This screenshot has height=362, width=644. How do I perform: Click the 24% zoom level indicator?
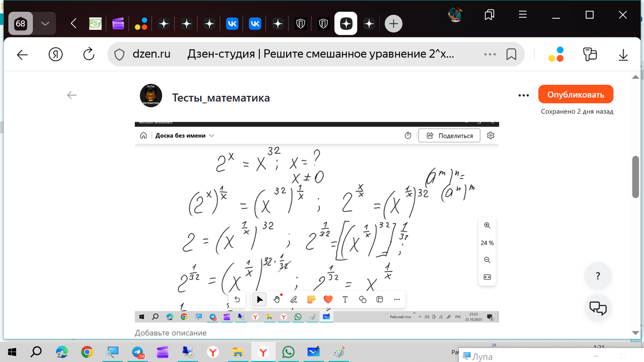pyautogui.click(x=487, y=242)
